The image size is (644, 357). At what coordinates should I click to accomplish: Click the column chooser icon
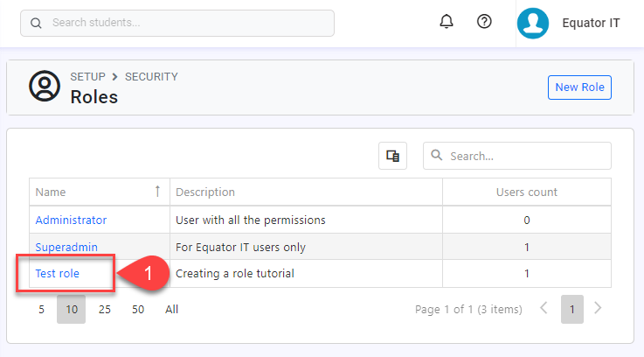(392, 156)
